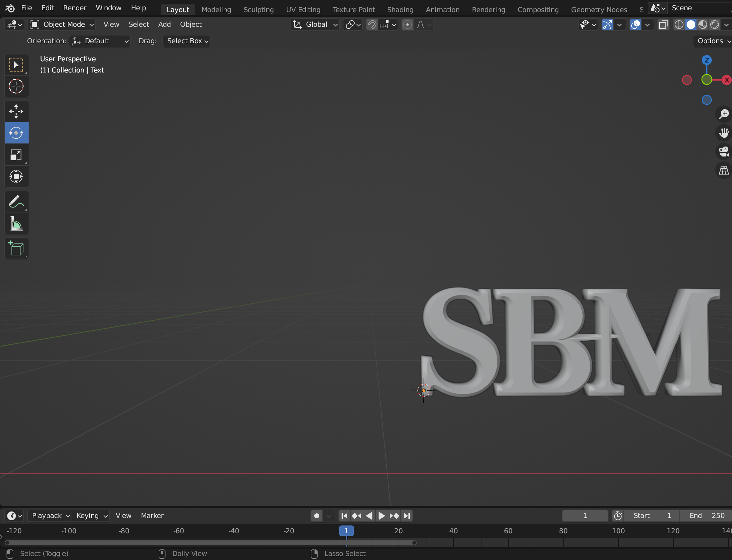This screenshot has width=732, height=560.
Task: Select the Select Box tool
Action: (x=16, y=65)
